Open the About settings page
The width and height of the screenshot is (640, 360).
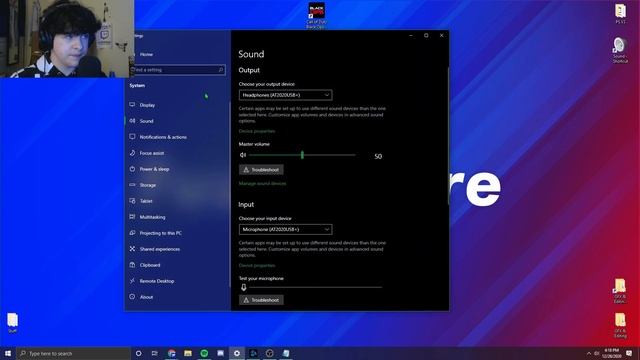(146, 297)
